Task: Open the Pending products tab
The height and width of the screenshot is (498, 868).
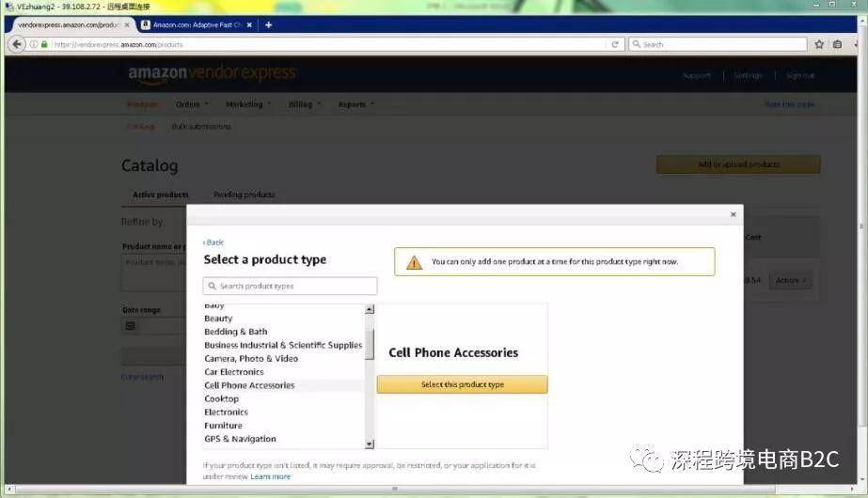Action: (x=245, y=195)
